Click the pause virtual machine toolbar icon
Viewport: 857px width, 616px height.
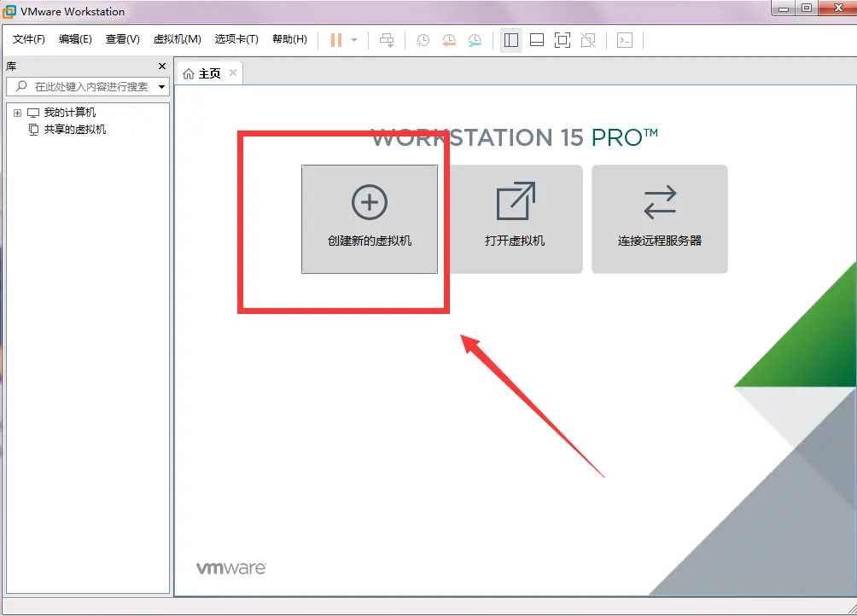pos(336,40)
